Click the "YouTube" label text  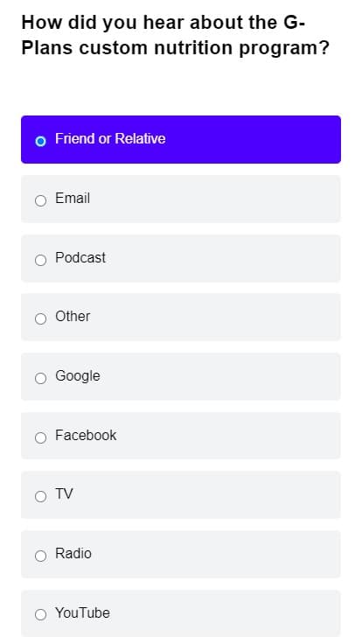(82, 612)
